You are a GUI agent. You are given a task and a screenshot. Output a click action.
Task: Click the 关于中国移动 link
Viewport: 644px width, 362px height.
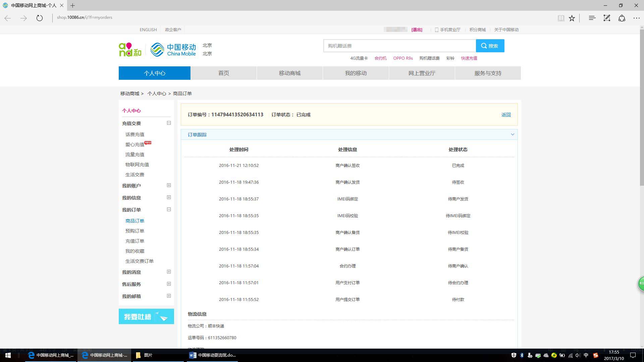(x=506, y=30)
